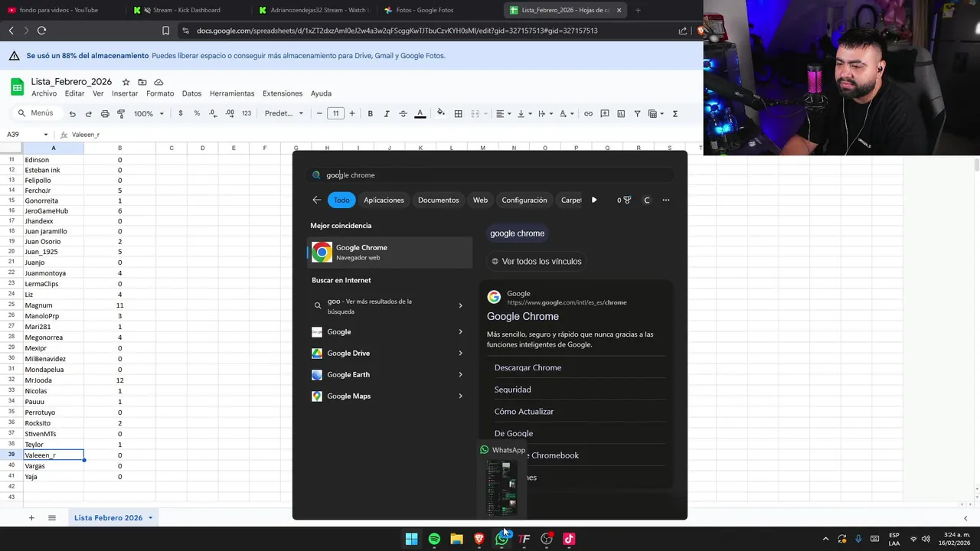Open the Formato menu
The height and width of the screenshot is (551, 980).
tap(160, 93)
